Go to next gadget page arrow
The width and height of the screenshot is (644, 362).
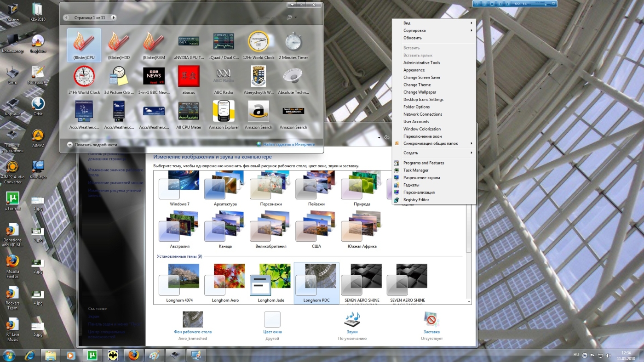pos(113,17)
